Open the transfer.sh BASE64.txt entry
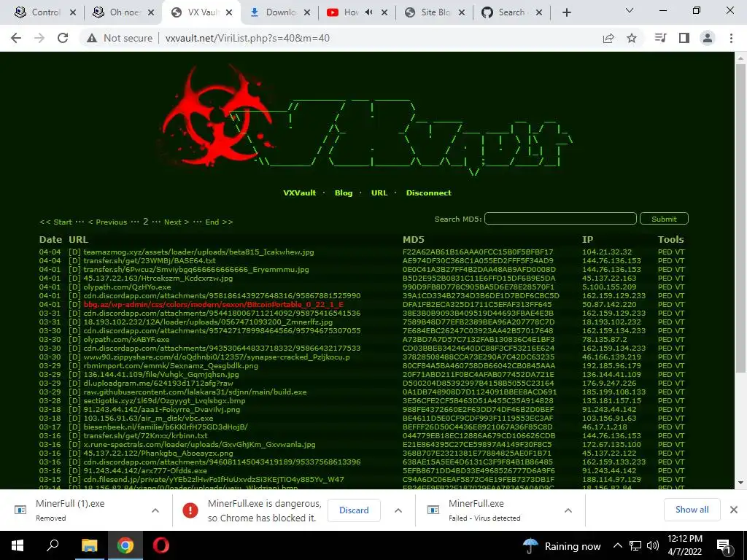747x560 pixels. click(x=150, y=261)
